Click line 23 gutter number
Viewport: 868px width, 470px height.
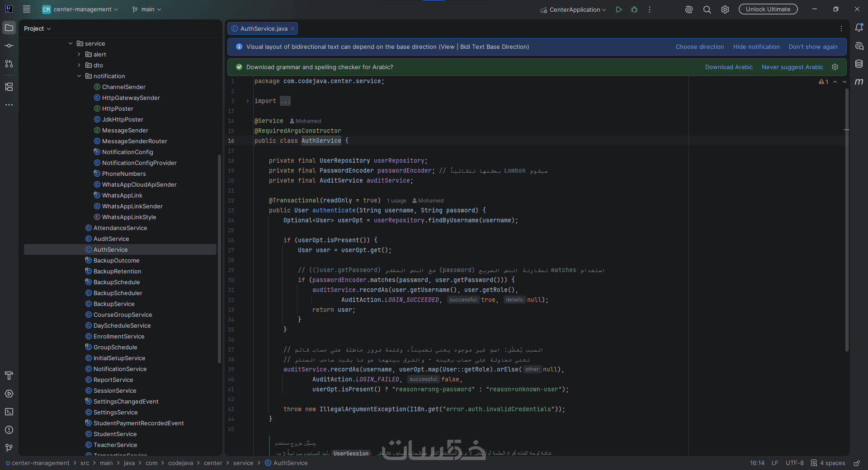pyautogui.click(x=231, y=211)
